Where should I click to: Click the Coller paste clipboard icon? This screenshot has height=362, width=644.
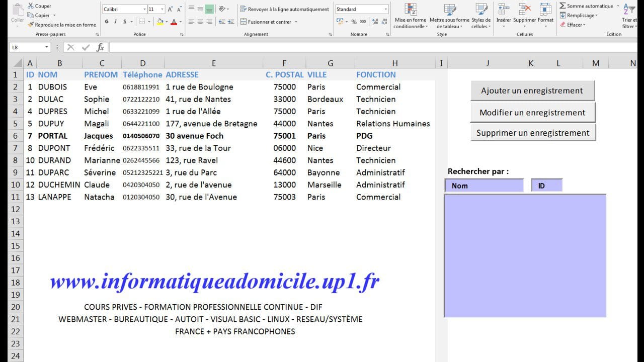pyautogui.click(x=17, y=10)
